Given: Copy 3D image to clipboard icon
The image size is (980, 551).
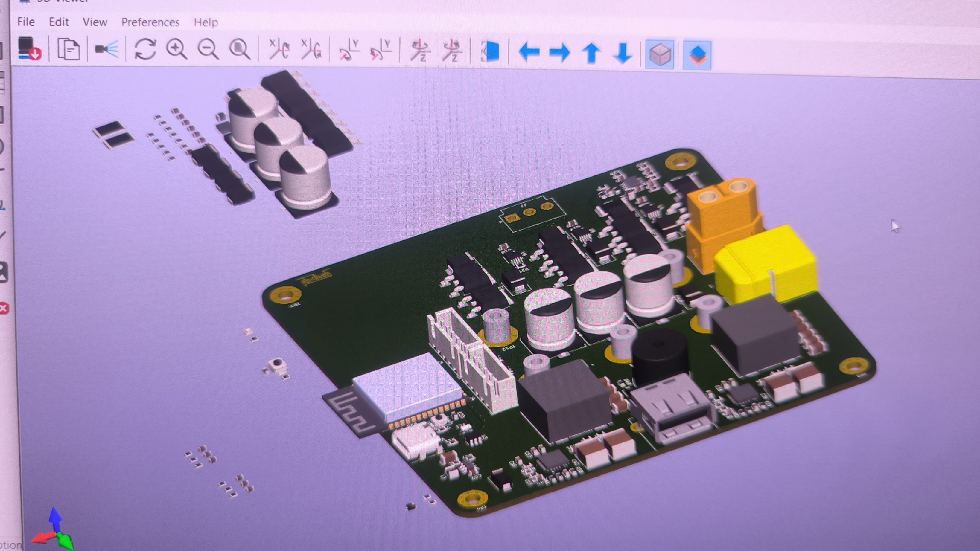Looking at the screenshot, I should click(x=69, y=49).
